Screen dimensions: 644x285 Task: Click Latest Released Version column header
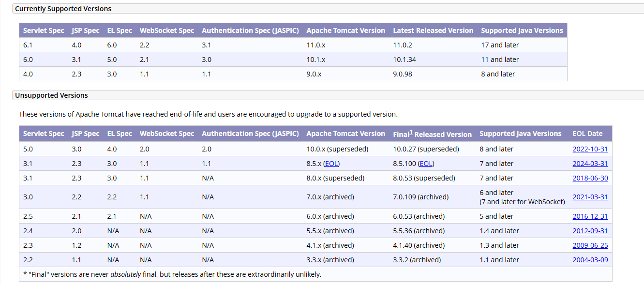433,30
